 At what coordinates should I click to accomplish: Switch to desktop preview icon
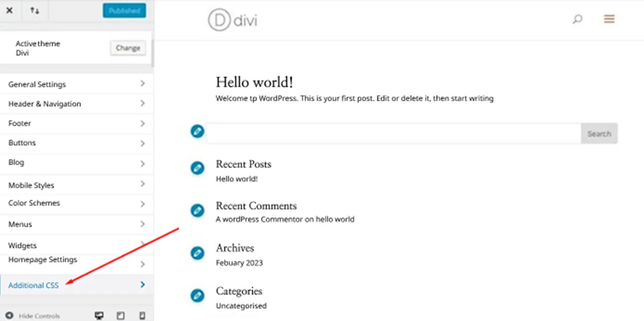[99, 315]
